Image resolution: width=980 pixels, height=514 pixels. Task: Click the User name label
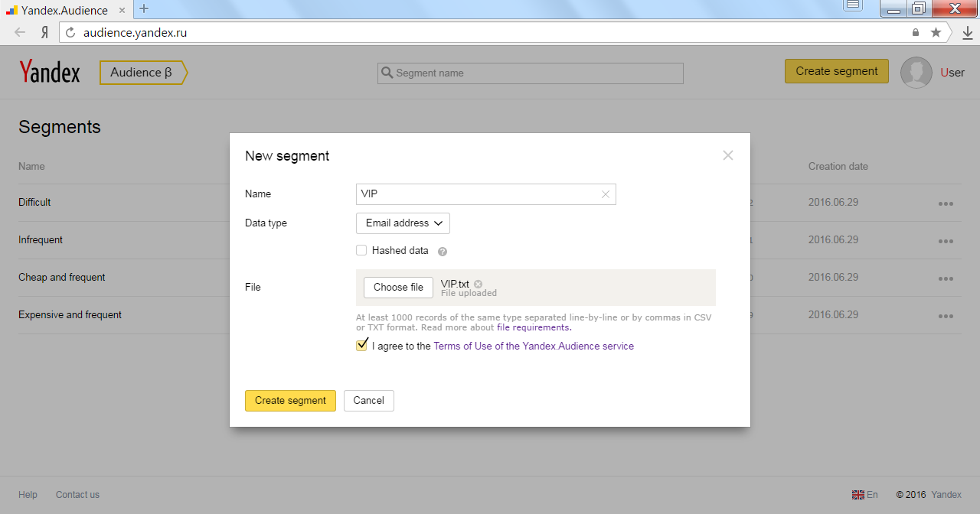952,73
